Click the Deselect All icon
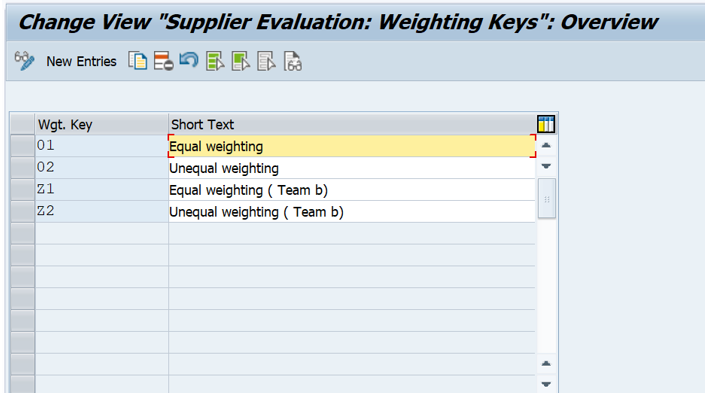This screenshot has height=393, width=705. 266,61
